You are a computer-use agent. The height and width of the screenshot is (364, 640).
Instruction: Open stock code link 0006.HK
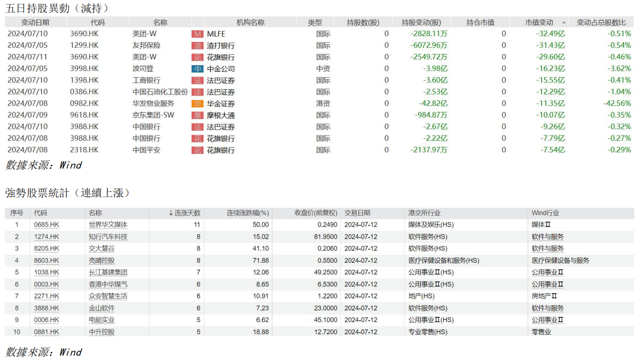click(x=46, y=320)
